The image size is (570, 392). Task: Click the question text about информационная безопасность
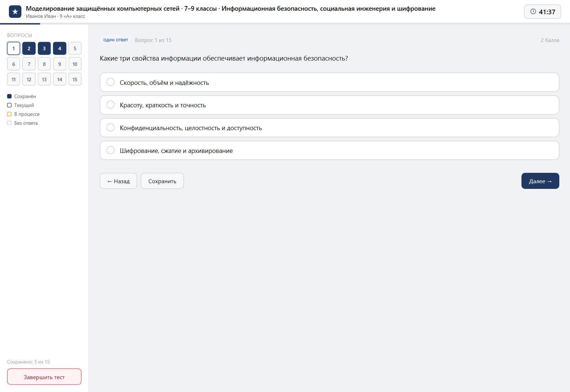click(224, 58)
